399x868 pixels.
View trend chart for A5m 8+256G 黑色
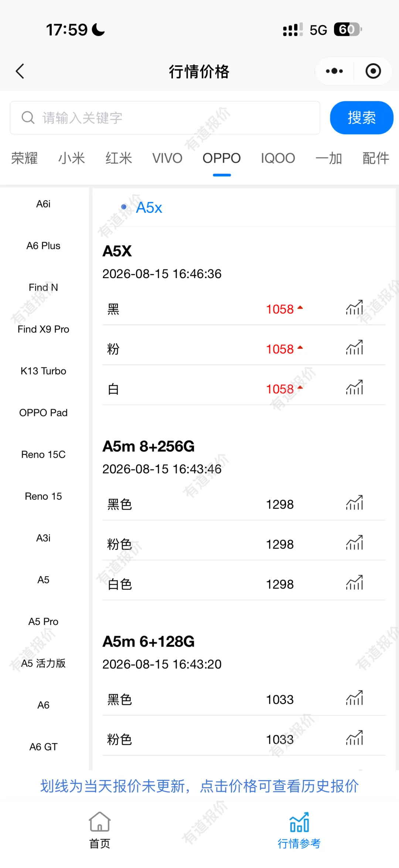click(355, 503)
